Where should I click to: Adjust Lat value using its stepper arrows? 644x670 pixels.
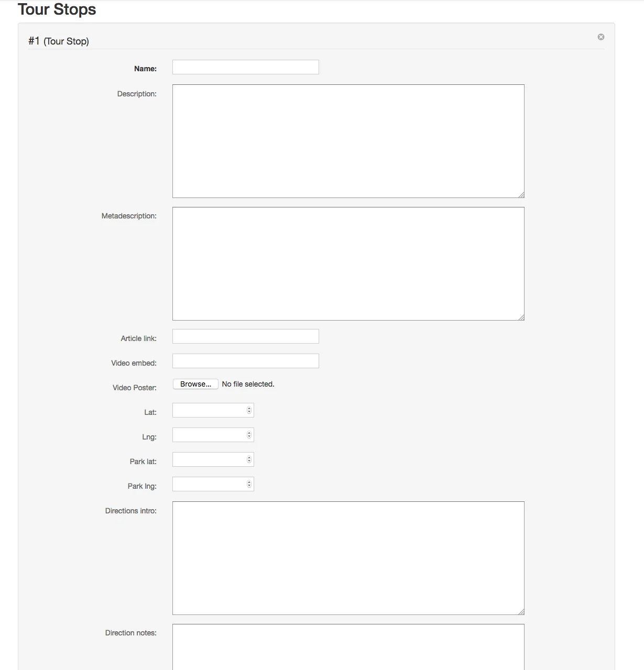click(x=249, y=410)
